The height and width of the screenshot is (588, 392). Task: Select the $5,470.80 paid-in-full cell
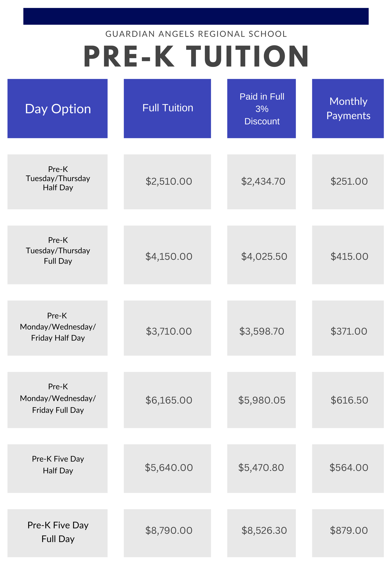pyautogui.click(x=261, y=468)
